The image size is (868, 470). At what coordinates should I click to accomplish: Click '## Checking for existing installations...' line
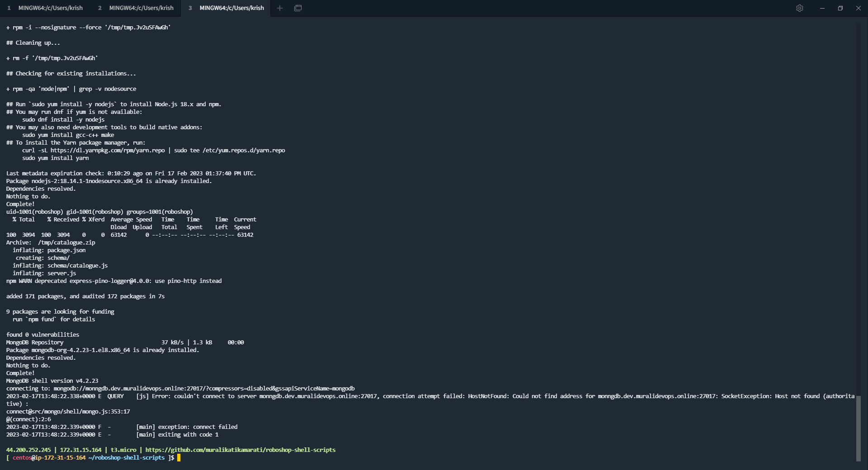[x=71, y=74]
